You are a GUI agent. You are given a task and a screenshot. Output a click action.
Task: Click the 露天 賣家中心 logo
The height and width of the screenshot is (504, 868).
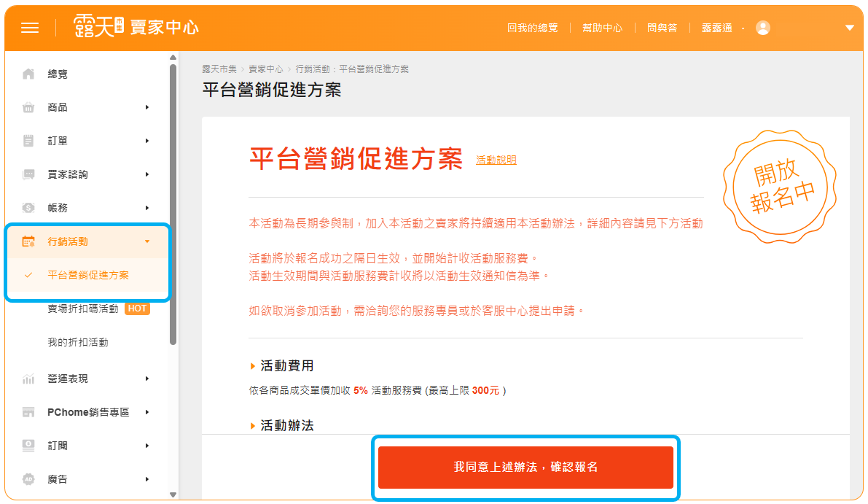pyautogui.click(x=136, y=27)
